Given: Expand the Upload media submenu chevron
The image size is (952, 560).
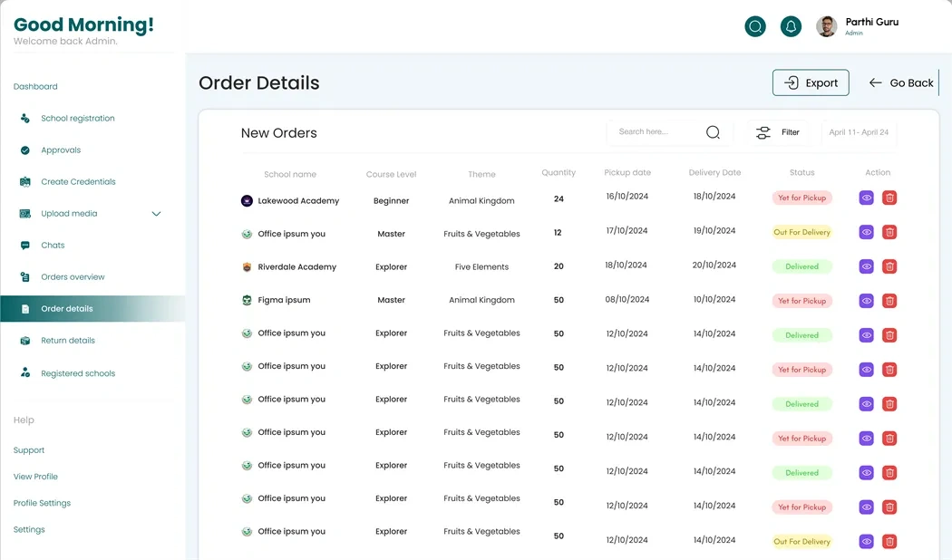Looking at the screenshot, I should 156,214.
